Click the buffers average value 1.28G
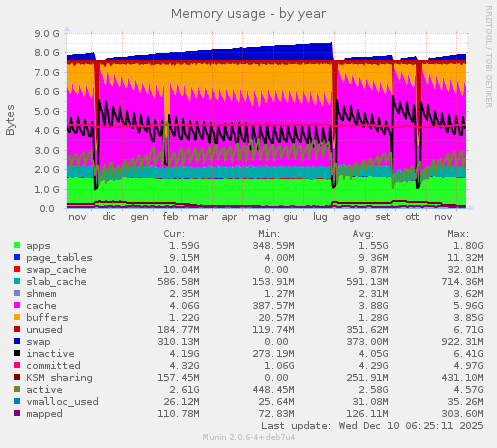Image resolution: width=497 pixels, height=448 pixels. tap(373, 318)
